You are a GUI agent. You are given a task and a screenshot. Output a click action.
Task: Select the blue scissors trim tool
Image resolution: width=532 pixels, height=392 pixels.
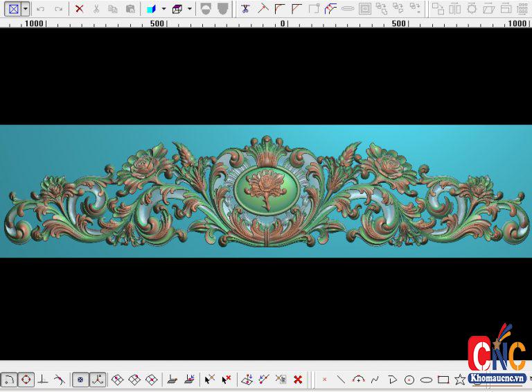[245, 9]
